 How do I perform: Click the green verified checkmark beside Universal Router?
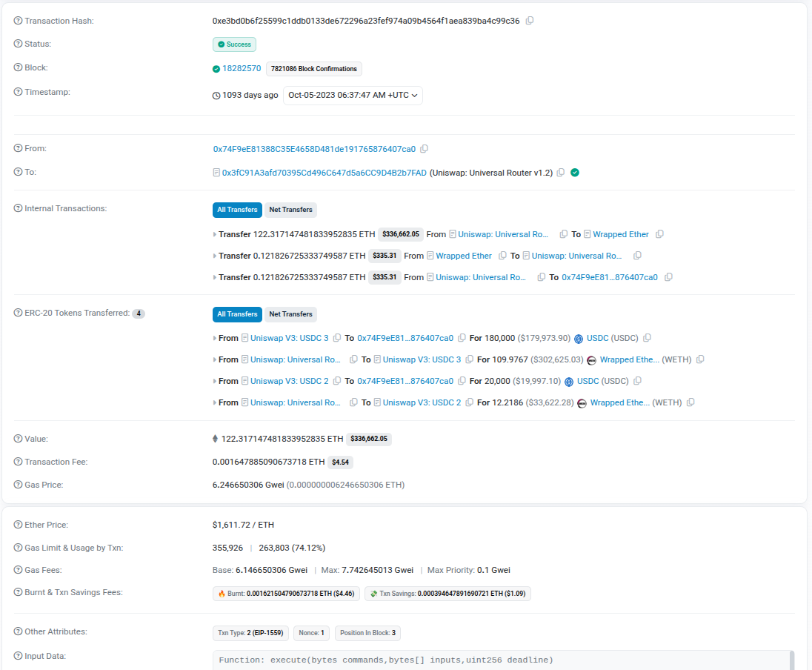(575, 173)
